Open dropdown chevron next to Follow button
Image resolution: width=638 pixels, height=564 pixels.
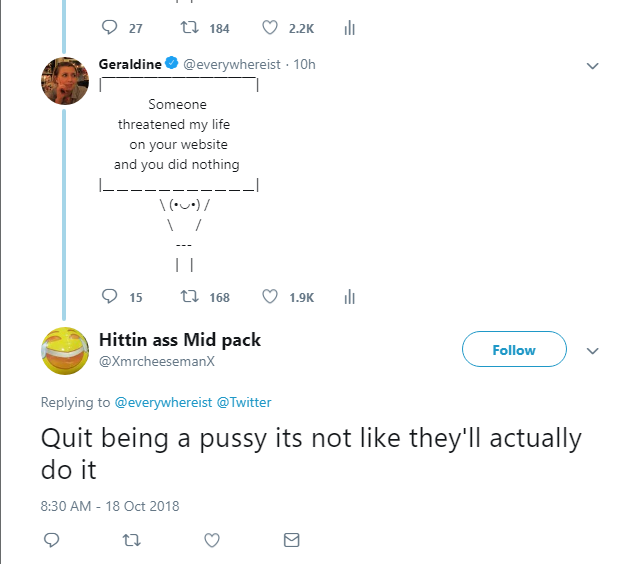point(592,350)
